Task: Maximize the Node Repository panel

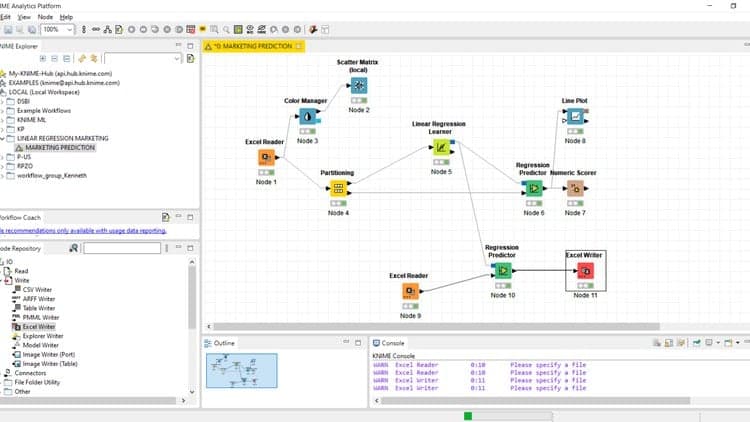Action: 190,248
